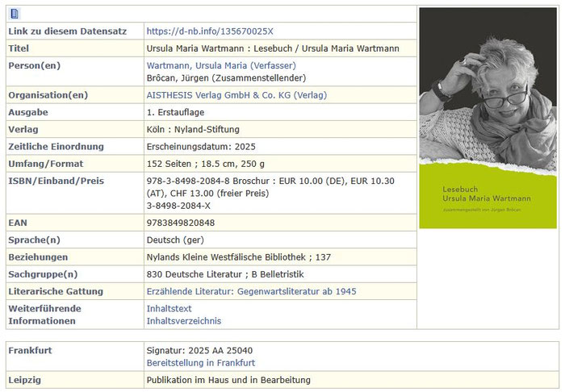Click the Weiterführende Informationen label

pos(44,315)
